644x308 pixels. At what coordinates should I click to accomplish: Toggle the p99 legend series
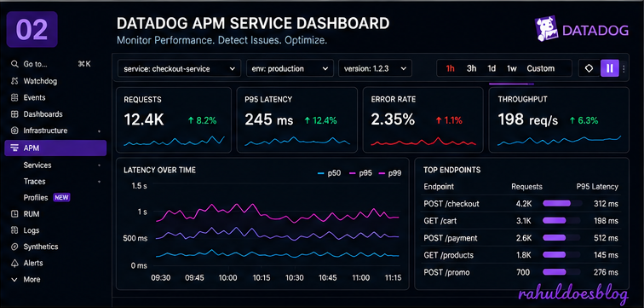tap(390, 173)
